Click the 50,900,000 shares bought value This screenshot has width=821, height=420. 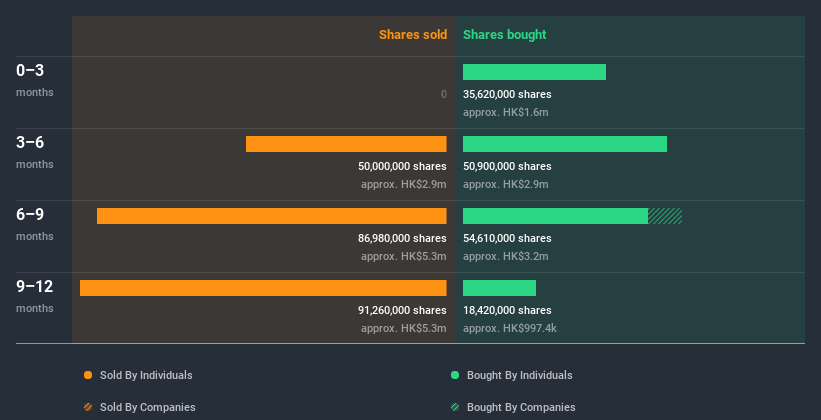507,166
